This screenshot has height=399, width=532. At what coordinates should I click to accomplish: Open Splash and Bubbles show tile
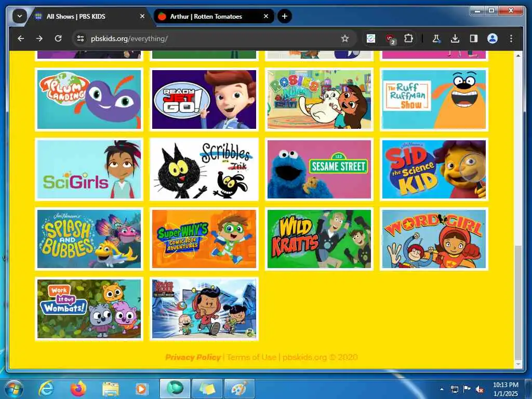pyautogui.click(x=89, y=239)
